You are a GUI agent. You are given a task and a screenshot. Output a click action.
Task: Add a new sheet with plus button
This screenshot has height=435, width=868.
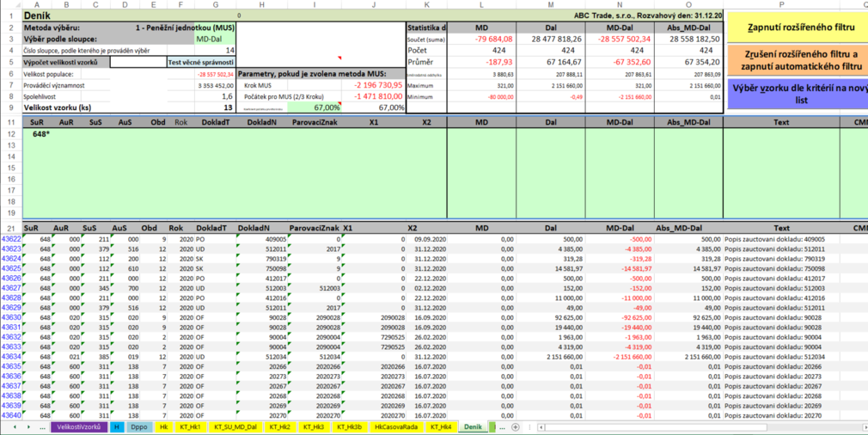[515, 427]
